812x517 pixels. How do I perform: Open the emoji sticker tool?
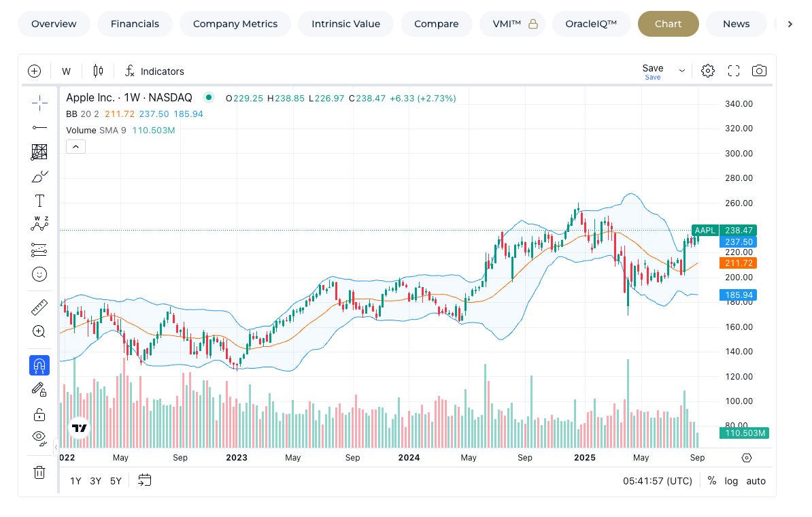pos(39,274)
